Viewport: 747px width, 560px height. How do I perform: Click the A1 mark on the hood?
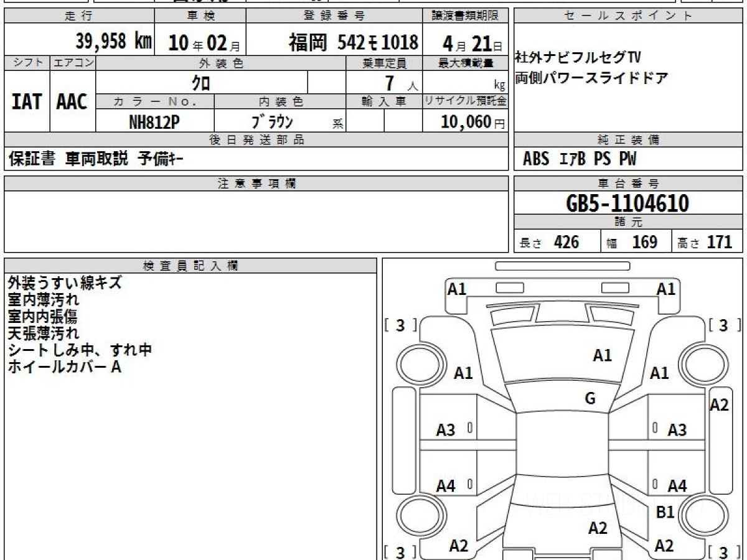pyautogui.click(x=602, y=356)
